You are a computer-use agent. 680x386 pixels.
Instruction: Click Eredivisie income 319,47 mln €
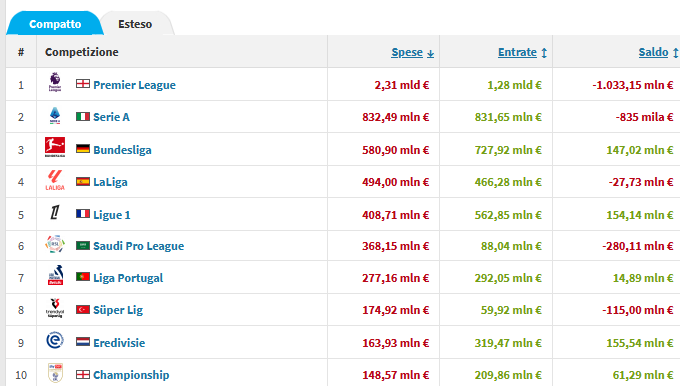point(508,343)
